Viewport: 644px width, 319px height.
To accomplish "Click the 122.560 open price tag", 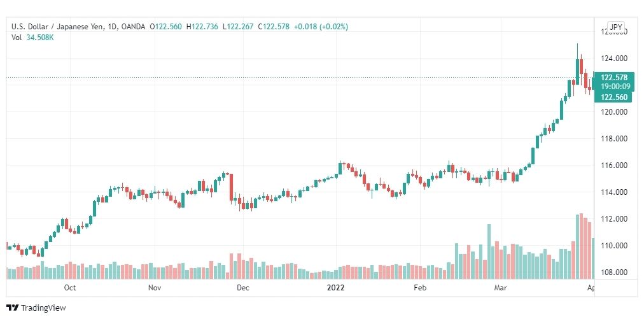I will coord(613,97).
